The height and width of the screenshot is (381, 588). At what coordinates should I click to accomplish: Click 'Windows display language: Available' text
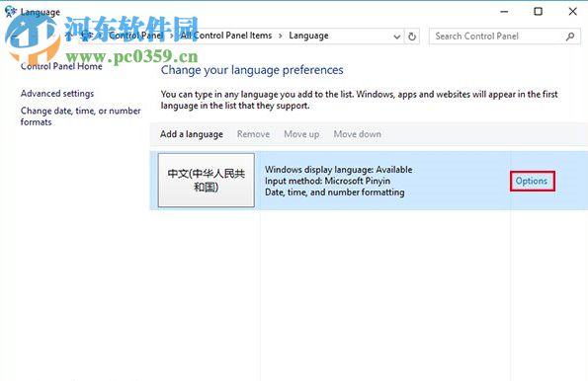(x=339, y=170)
